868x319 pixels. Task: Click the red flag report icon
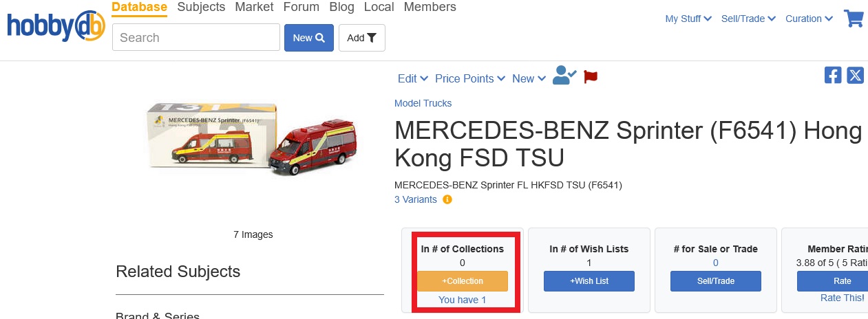[591, 77]
